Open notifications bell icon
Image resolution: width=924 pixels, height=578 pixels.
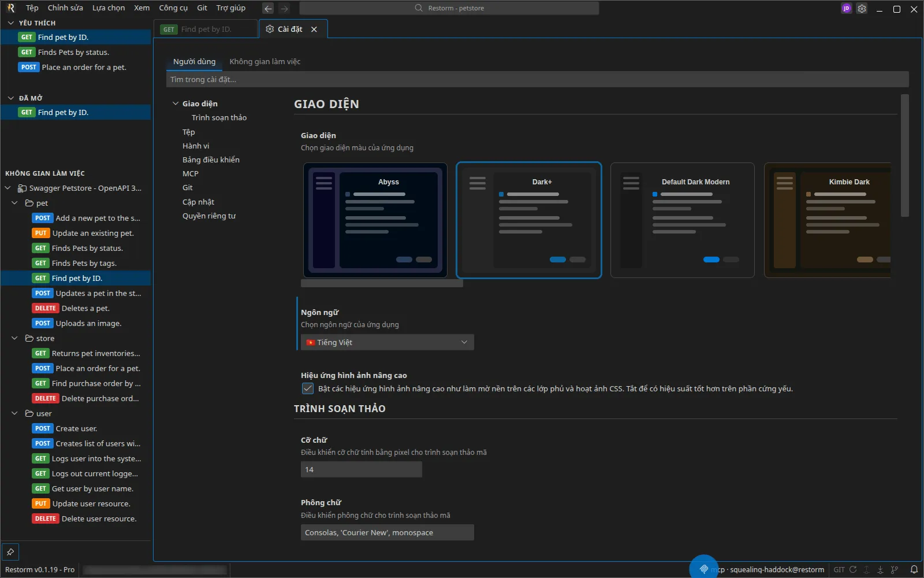(914, 569)
